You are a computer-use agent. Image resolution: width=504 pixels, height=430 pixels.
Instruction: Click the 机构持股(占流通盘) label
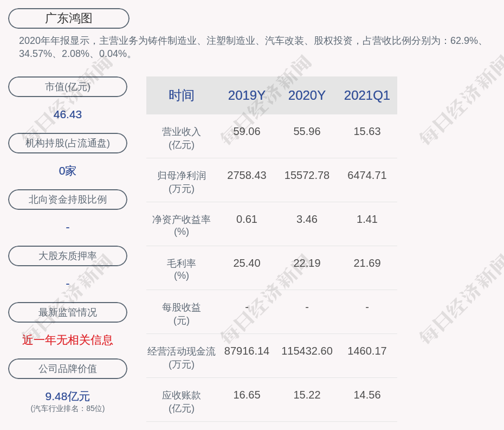(68, 143)
